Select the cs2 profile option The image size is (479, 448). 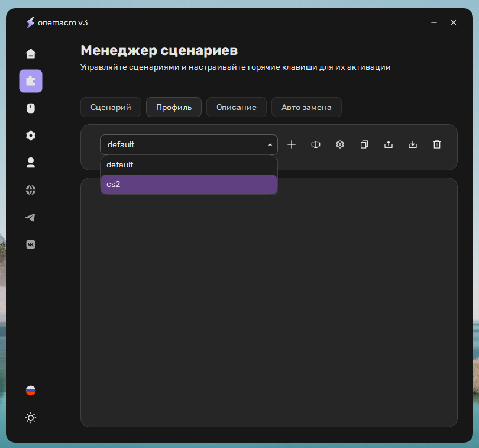(x=189, y=185)
